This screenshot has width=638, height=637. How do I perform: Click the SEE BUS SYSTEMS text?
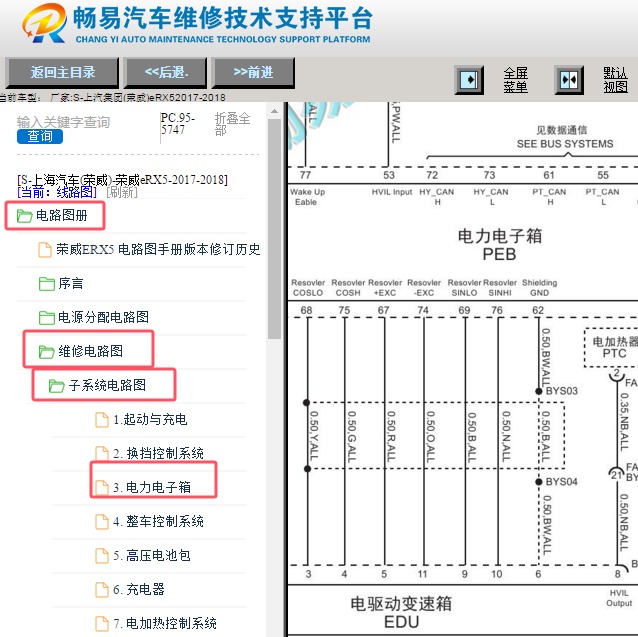point(565,144)
